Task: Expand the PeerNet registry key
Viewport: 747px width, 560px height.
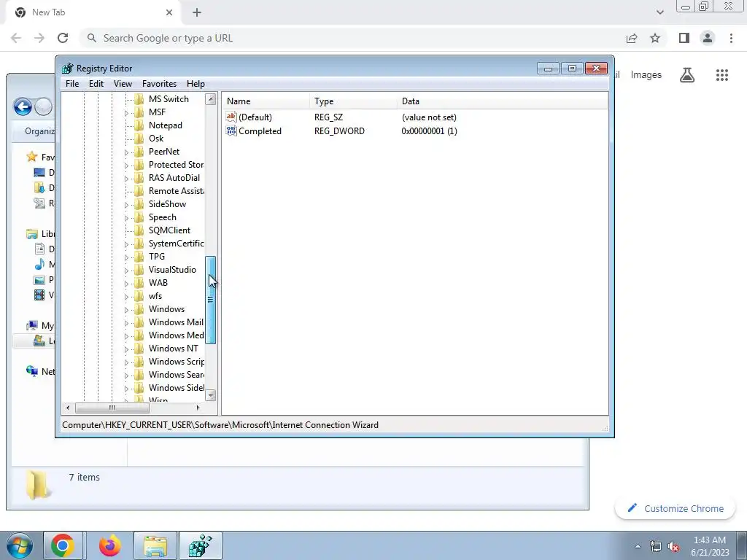Action: [126, 152]
